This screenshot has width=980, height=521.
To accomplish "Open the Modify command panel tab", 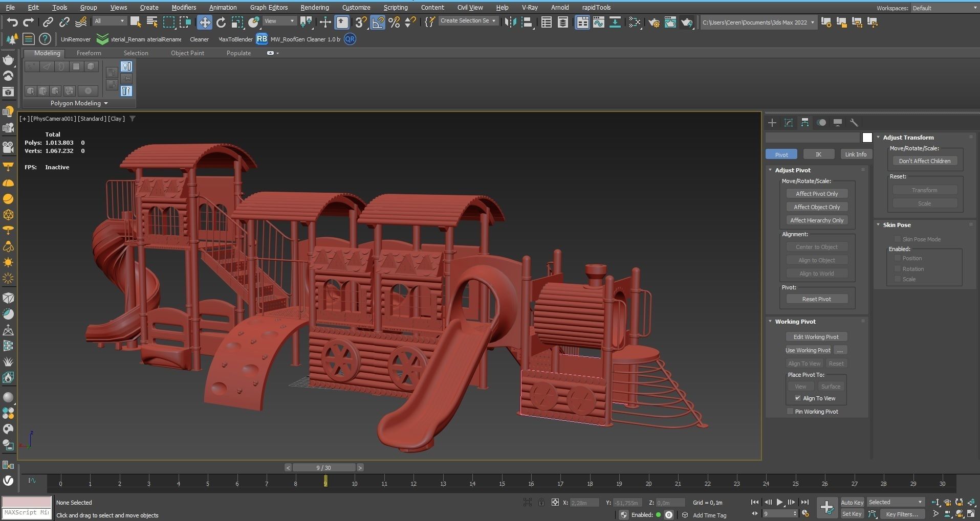I will tap(789, 123).
